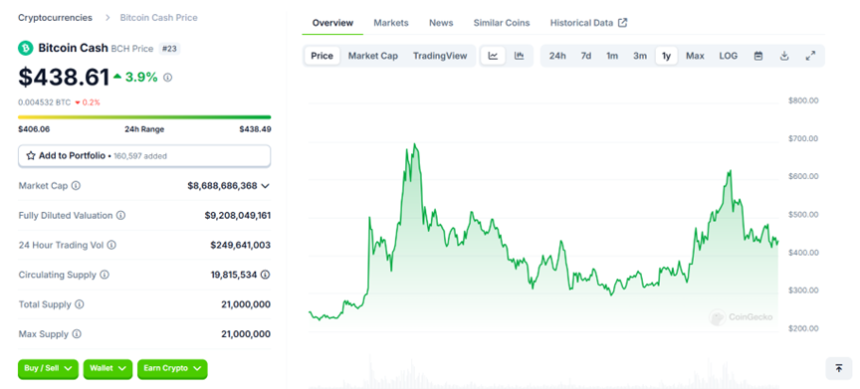860x389 pixels.
Task: Select the TradingView chart toggle
Action: (440, 56)
